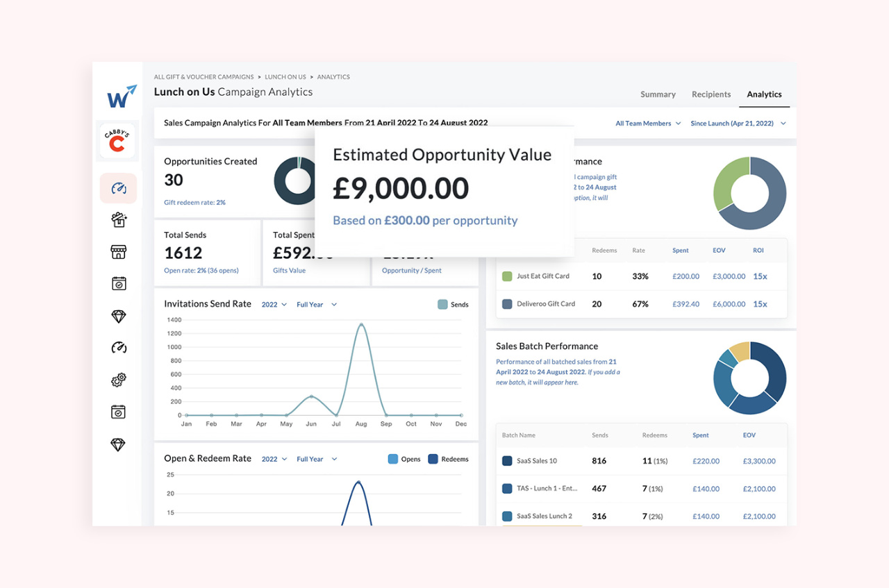The height and width of the screenshot is (588, 889).
Task: Click the £9,000.00 estimated opportunity value
Action: pyautogui.click(x=401, y=188)
